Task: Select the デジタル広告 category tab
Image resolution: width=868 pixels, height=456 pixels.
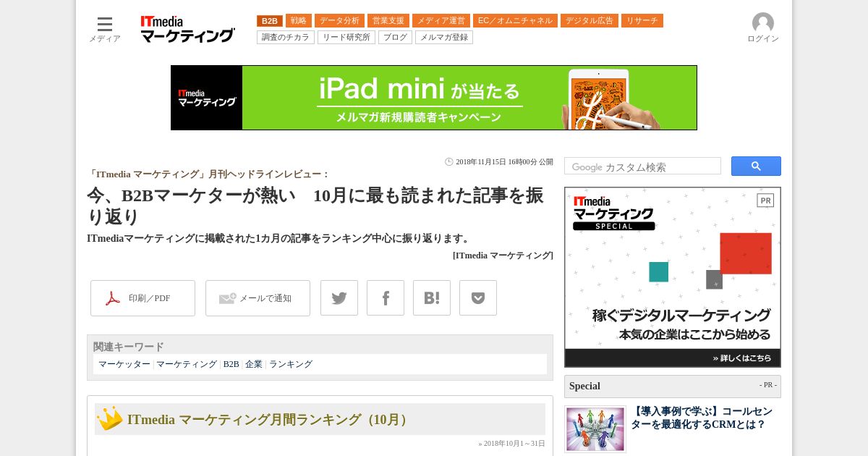Action: tap(590, 21)
